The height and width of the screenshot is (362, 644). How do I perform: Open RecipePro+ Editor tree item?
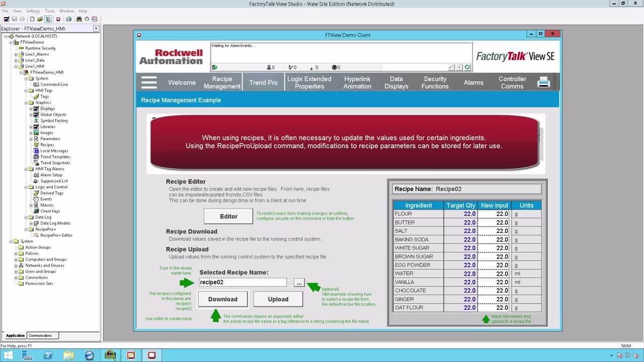click(56, 235)
